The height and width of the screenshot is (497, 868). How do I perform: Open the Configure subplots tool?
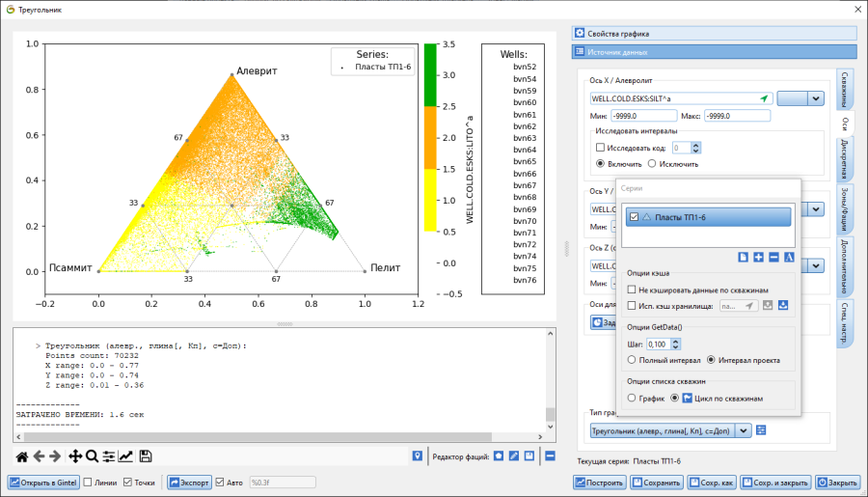(x=108, y=456)
